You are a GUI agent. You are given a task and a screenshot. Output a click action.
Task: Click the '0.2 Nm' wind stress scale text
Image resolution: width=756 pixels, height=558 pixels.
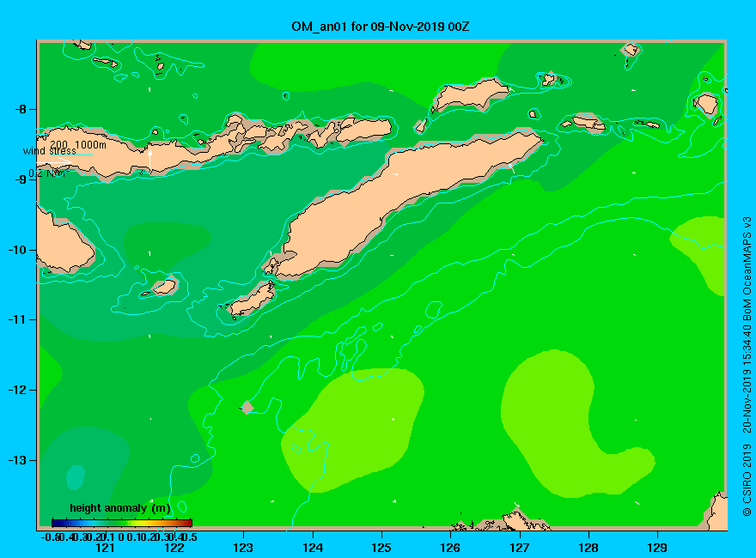click(48, 173)
